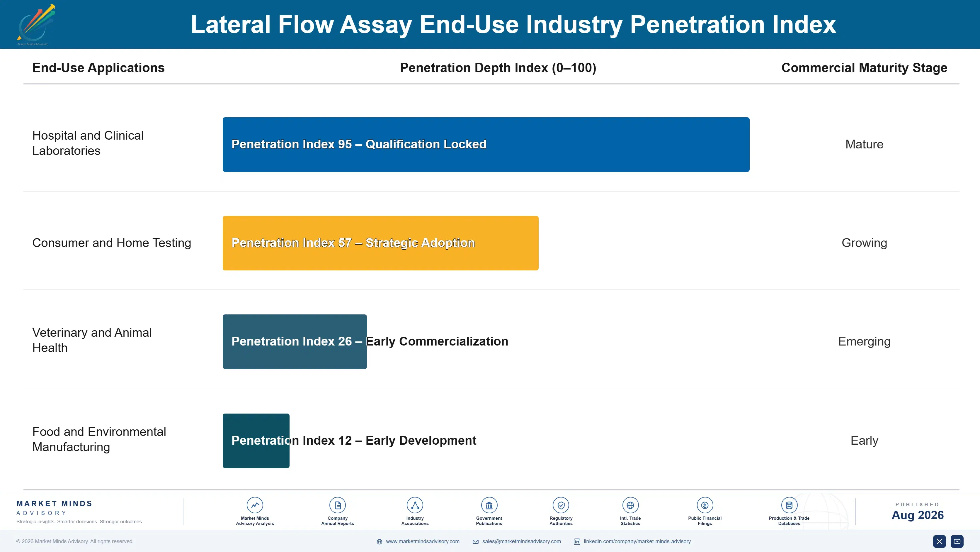Open the YouTube icon in footer
Viewport: 980px width, 552px height.
(957, 541)
